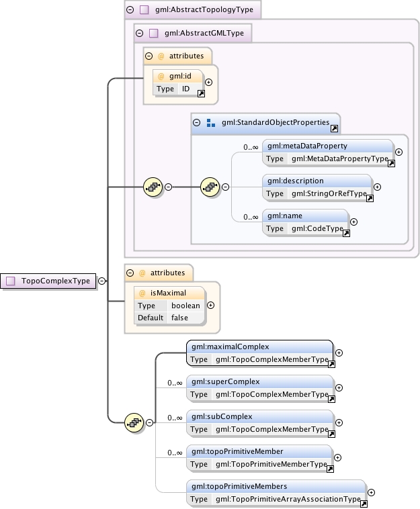Follow reference arrow on superComplex type

pyautogui.click(x=331, y=400)
